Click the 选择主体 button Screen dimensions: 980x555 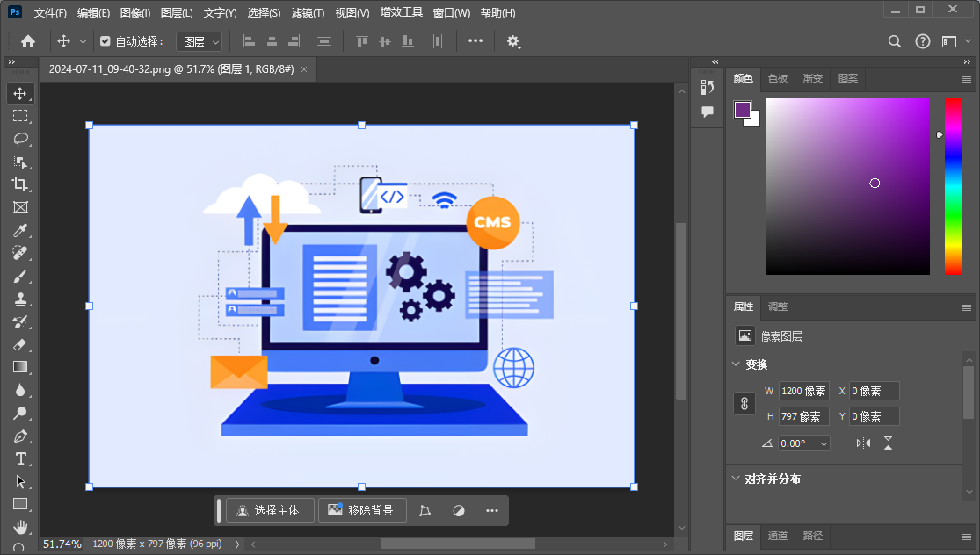click(x=270, y=510)
